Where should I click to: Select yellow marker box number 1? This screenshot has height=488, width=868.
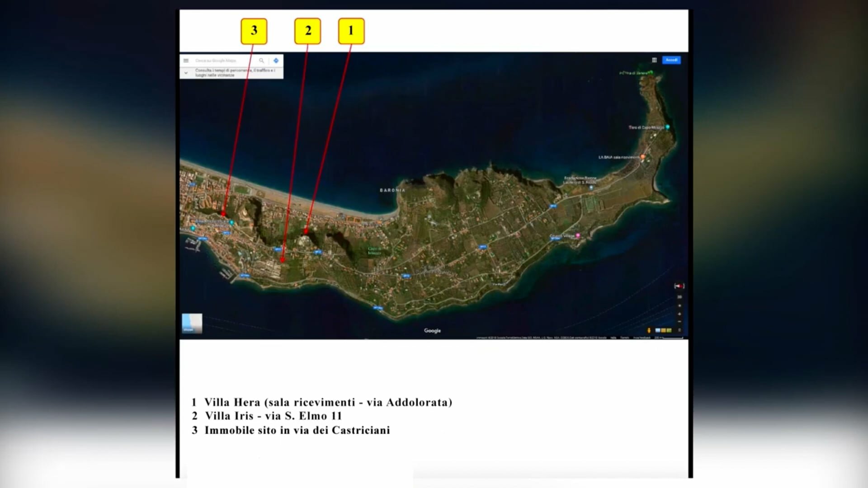(351, 31)
